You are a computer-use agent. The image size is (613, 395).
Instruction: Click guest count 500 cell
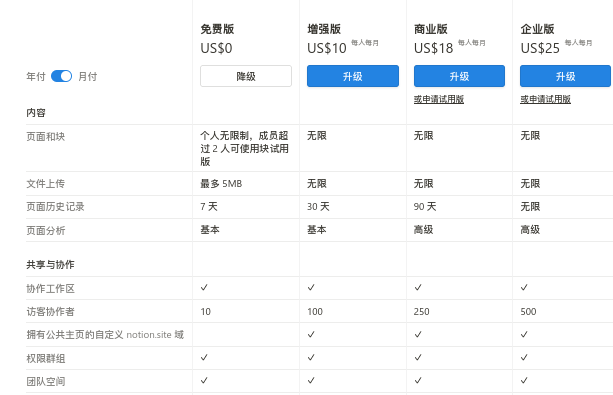click(528, 312)
